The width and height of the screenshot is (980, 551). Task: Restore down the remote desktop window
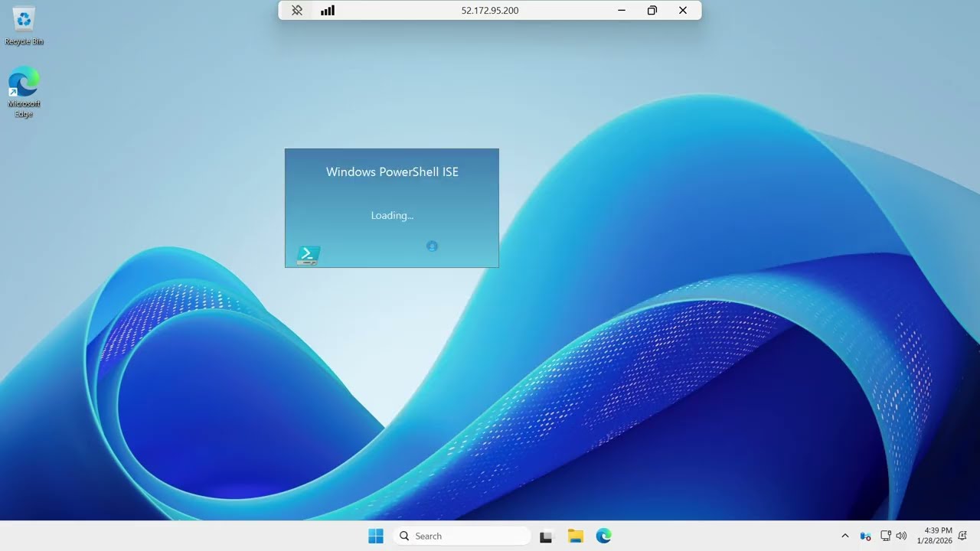(652, 11)
